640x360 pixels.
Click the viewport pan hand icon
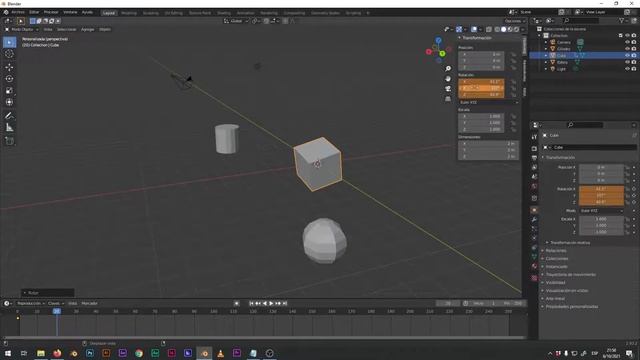tap(448, 79)
